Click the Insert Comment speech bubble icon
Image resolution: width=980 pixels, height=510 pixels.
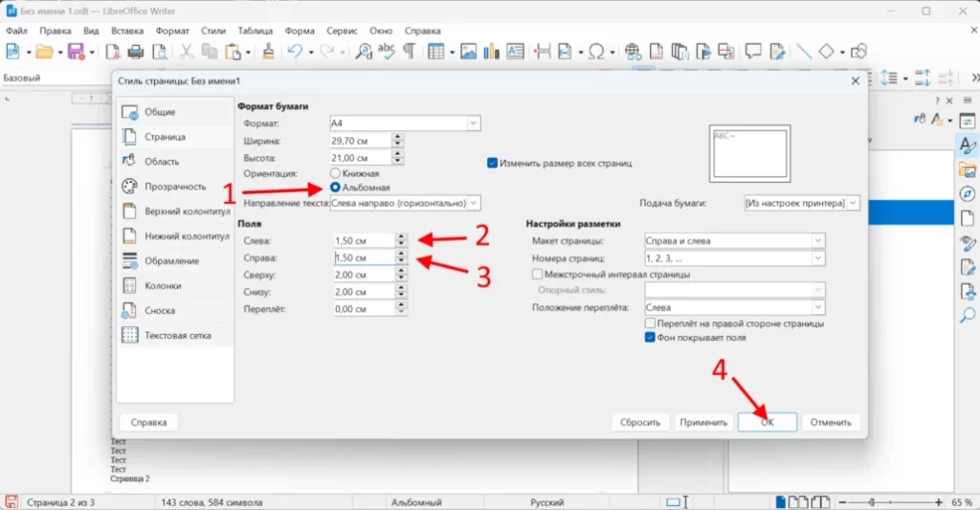point(753,52)
